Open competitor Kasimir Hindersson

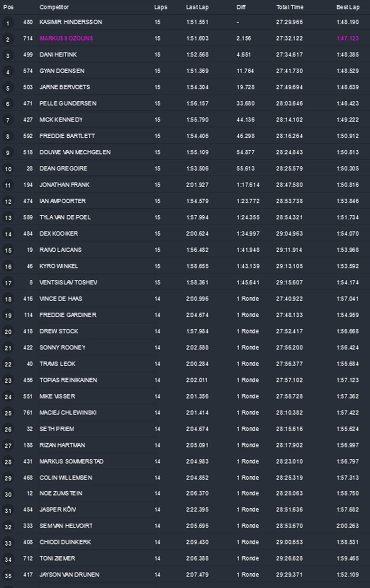point(71,22)
